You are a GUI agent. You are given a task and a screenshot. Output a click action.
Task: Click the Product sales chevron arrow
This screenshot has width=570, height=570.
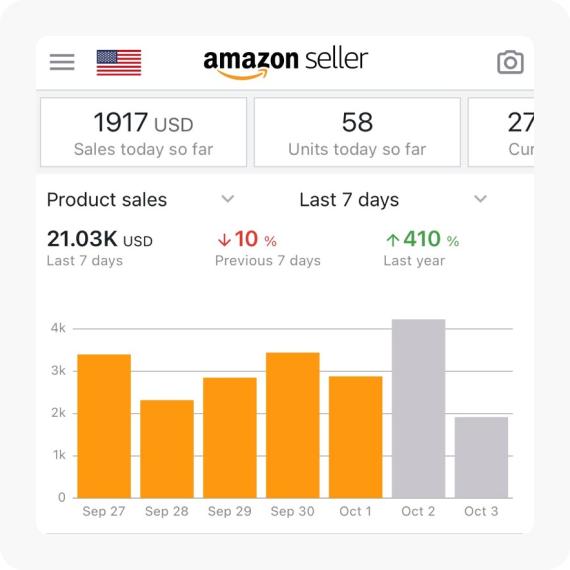pos(228,199)
